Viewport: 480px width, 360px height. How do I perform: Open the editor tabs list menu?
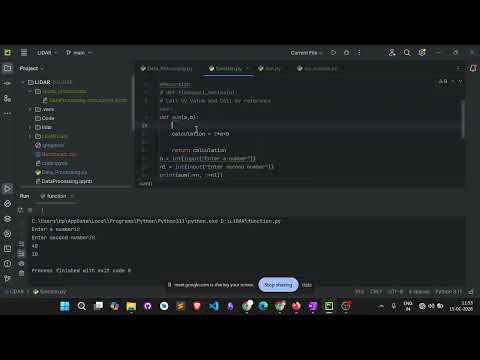point(459,68)
